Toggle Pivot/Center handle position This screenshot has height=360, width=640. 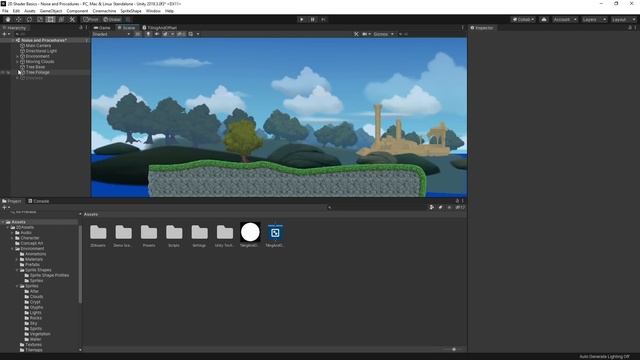click(91, 20)
